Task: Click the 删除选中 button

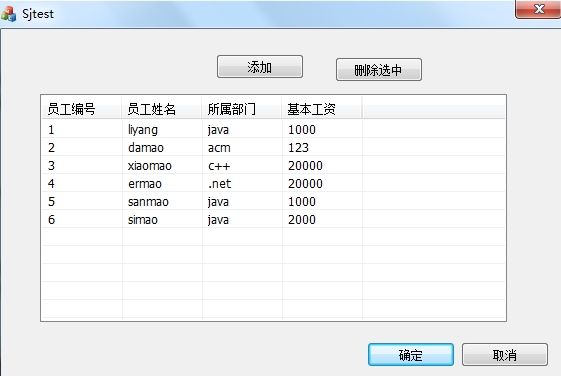Action: [x=379, y=70]
